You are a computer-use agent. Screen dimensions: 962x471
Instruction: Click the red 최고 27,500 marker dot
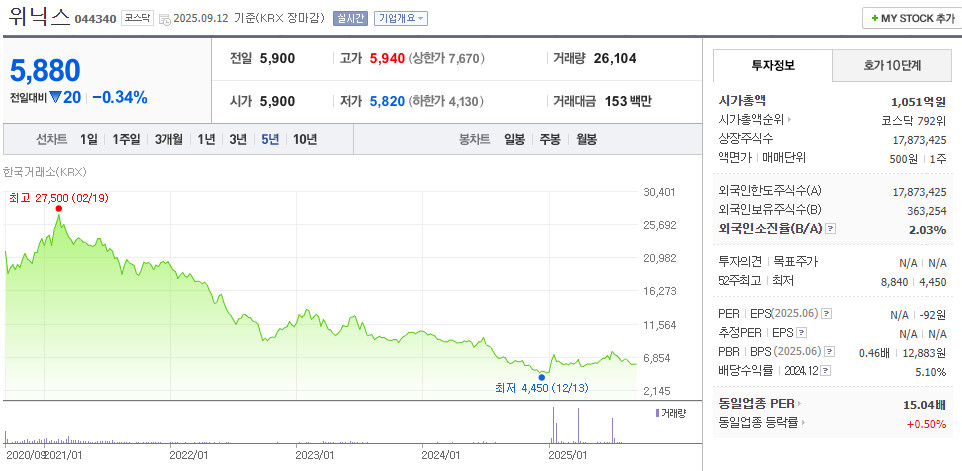58,209
